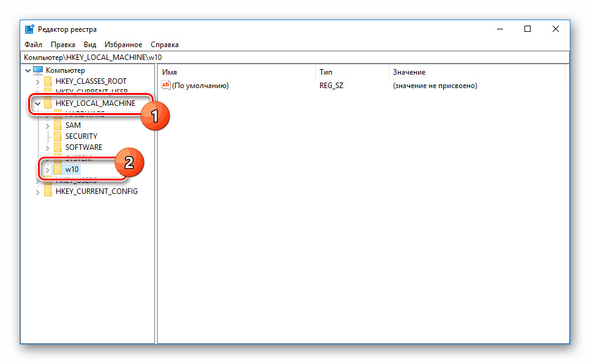This screenshot has width=590, height=364.
Task: Click the (значение не присвоено) cell
Action: pyautogui.click(x=435, y=86)
